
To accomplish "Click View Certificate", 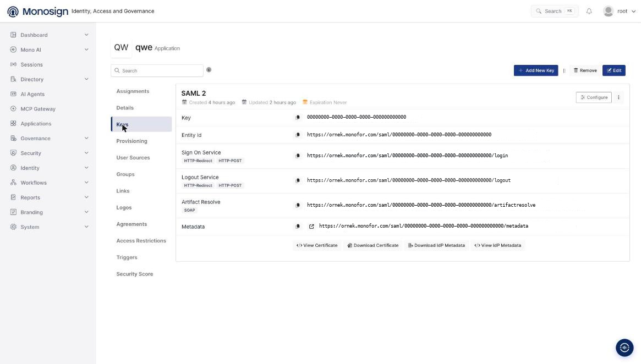I will point(317,246).
